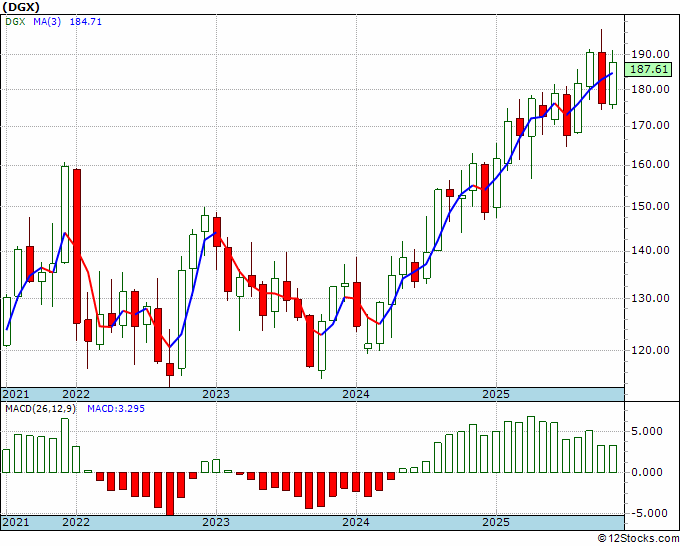Select the highlighted 187.61 current price label

(x=649, y=69)
